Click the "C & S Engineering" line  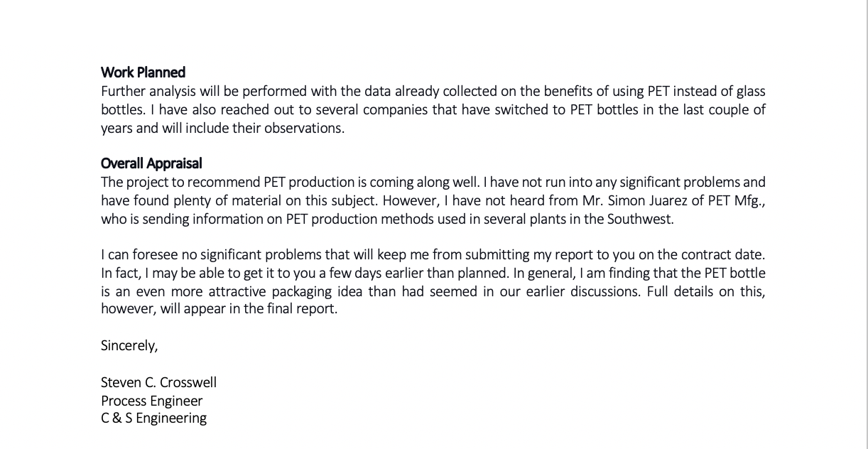[153, 418]
